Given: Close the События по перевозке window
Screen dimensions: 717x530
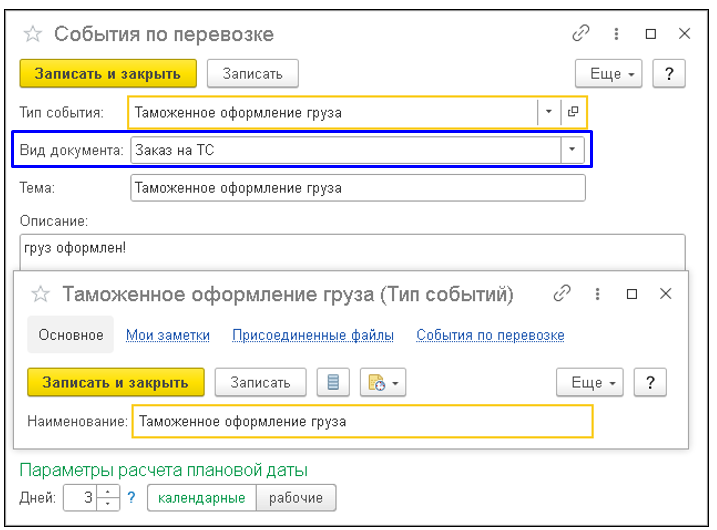Looking at the screenshot, I should [x=684, y=33].
